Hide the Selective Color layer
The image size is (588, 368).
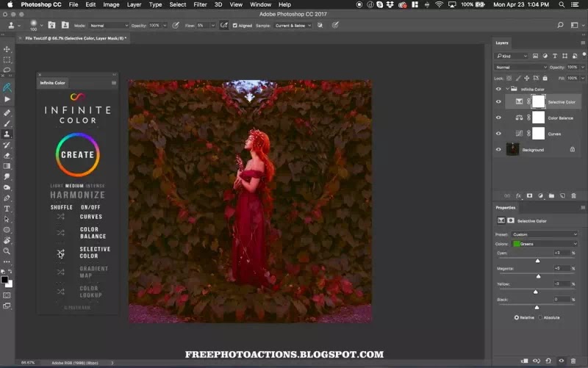pos(498,101)
